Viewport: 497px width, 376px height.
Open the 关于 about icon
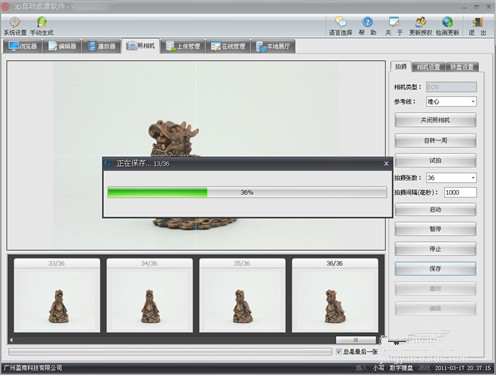click(x=394, y=26)
